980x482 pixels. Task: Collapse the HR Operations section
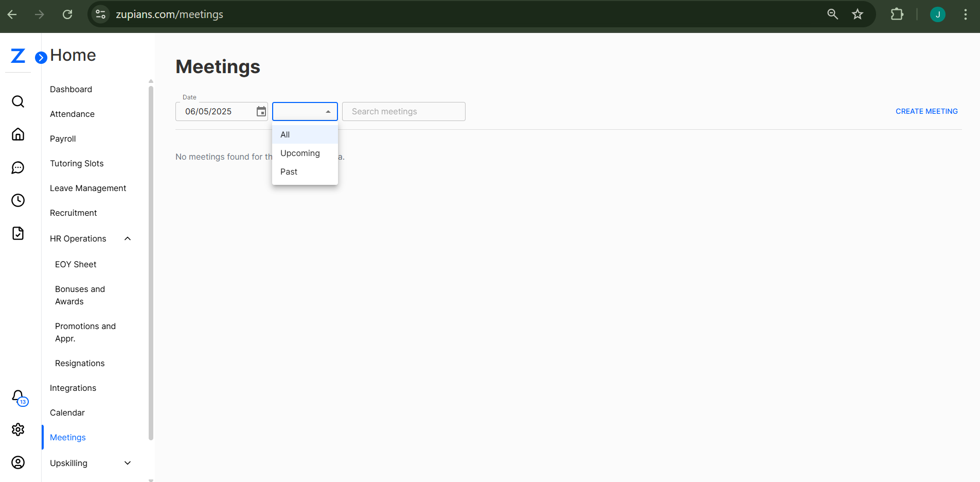[x=127, y=238]
